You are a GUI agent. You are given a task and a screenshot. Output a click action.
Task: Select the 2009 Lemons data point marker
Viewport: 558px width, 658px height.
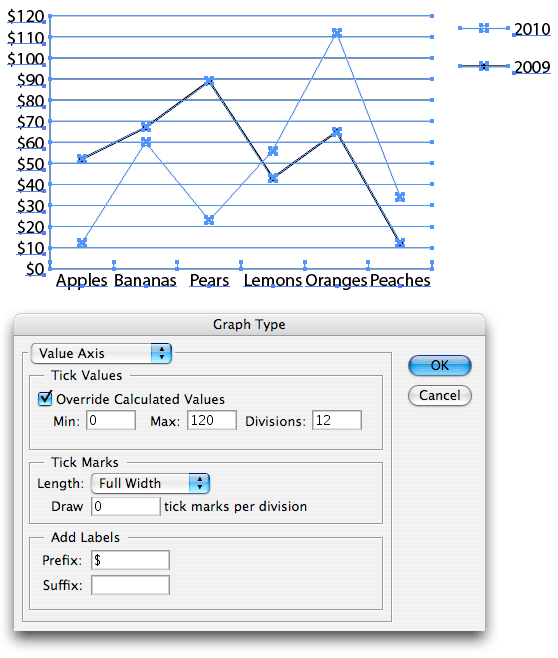pyautogui.click(x=273, y=178)
